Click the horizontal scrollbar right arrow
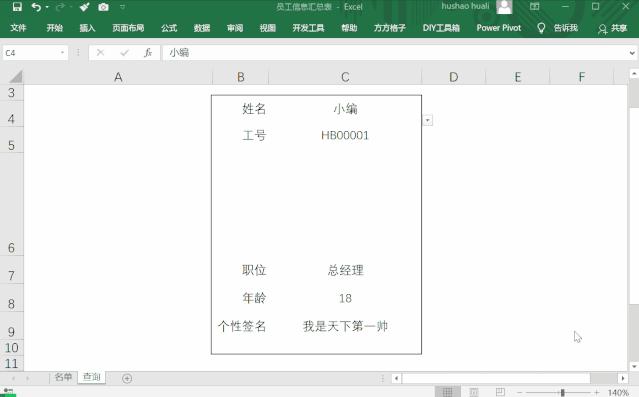This screenshot has height=397, width=639. pos(622,378)
